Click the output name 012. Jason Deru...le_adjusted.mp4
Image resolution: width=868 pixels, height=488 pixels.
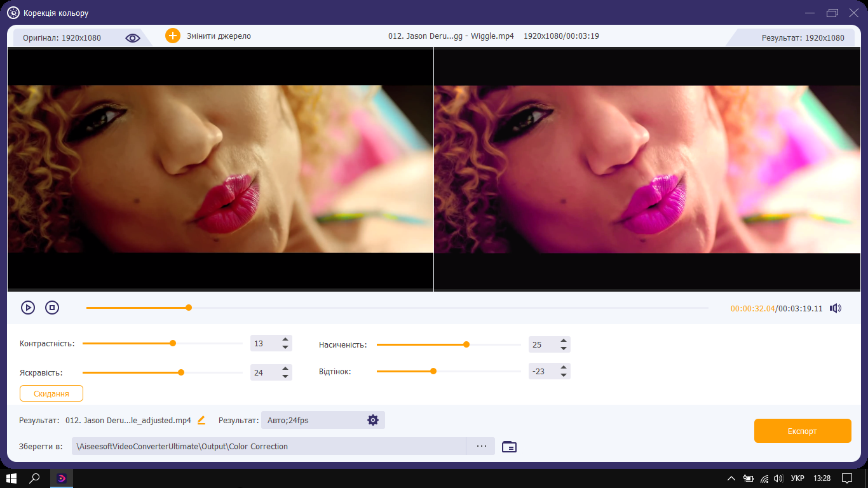pyautogui.click(x=128, y=421)
